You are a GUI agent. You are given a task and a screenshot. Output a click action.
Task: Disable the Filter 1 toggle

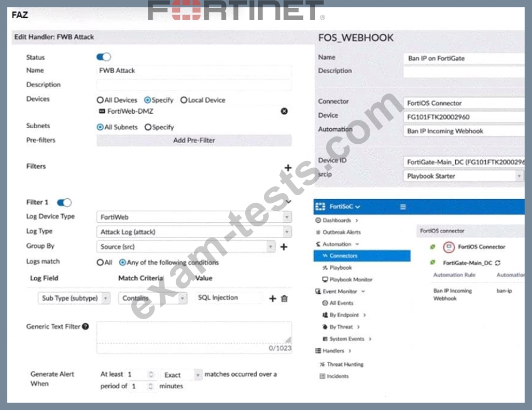point(64,202)
